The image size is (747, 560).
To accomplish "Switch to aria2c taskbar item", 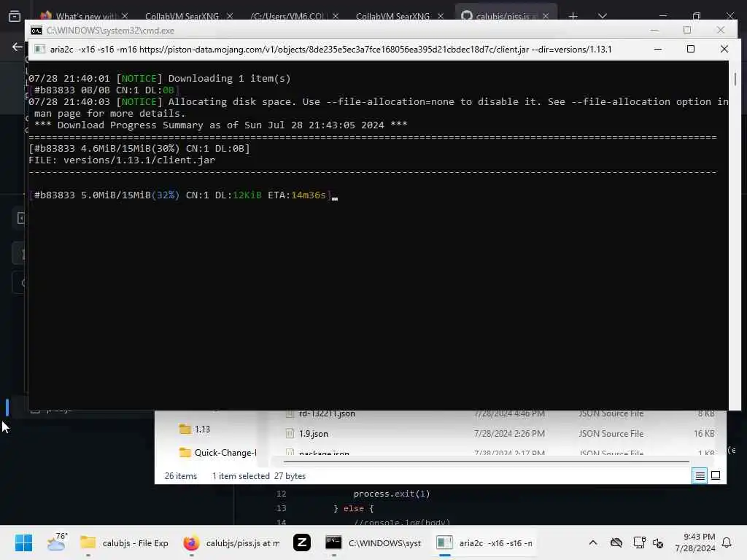I will 484,542.
